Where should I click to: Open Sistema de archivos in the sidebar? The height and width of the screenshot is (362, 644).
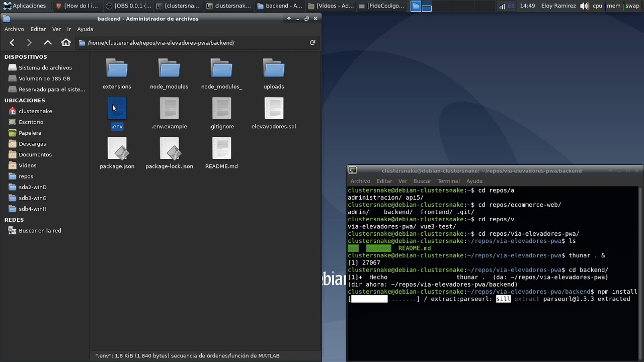[x=45, y=67]
